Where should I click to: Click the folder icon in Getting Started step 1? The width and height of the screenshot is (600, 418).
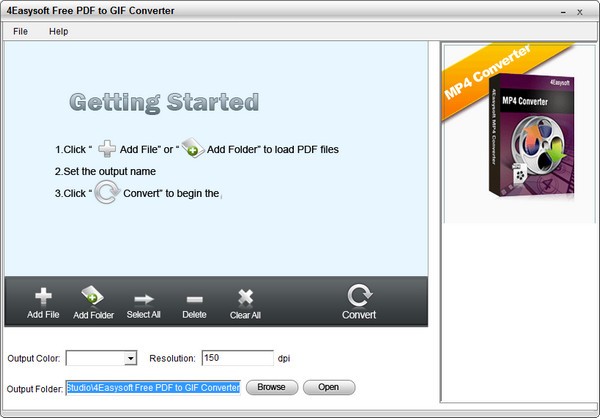coord(192,149)
